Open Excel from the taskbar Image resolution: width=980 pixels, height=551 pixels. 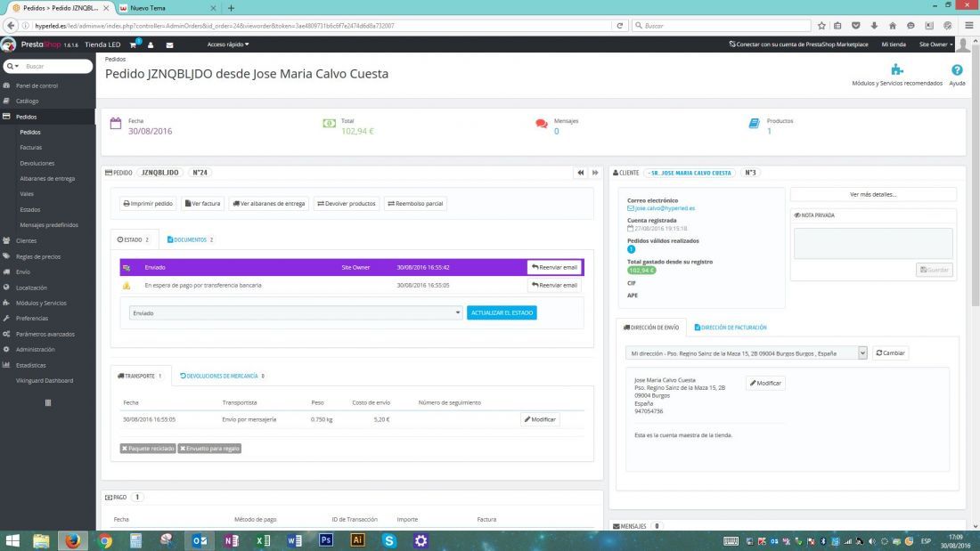(x=263, y=540)
